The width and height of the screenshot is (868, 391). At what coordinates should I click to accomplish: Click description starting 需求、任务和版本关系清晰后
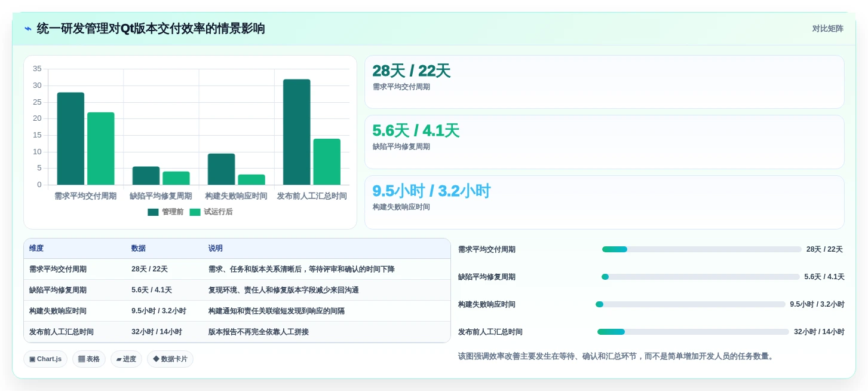[x=302, y=269]
